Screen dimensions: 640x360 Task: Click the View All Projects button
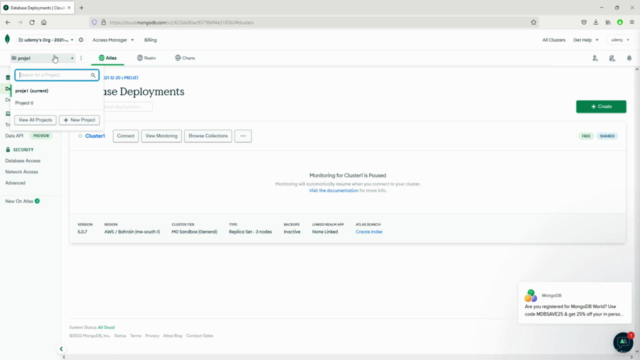pos(35,120)
